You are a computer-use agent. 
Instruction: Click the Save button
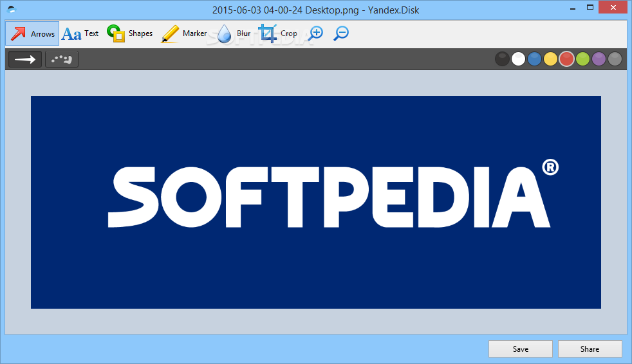[521, 349]
